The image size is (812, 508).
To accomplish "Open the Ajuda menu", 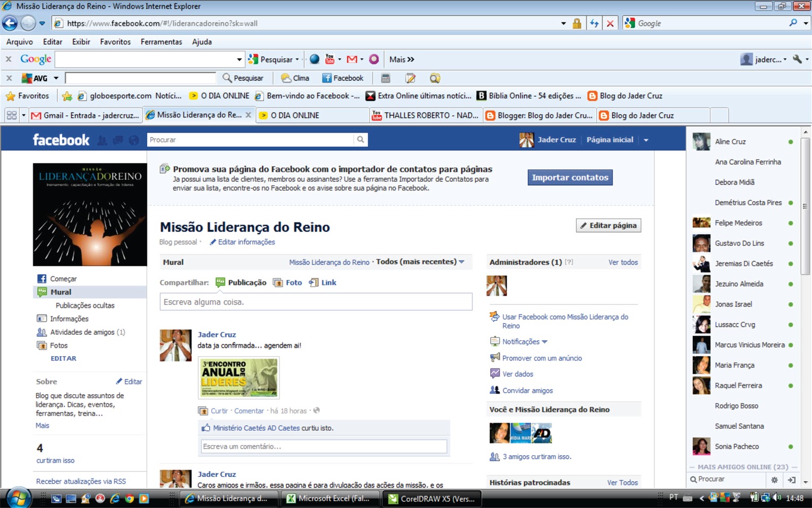I will pos(202,42).
